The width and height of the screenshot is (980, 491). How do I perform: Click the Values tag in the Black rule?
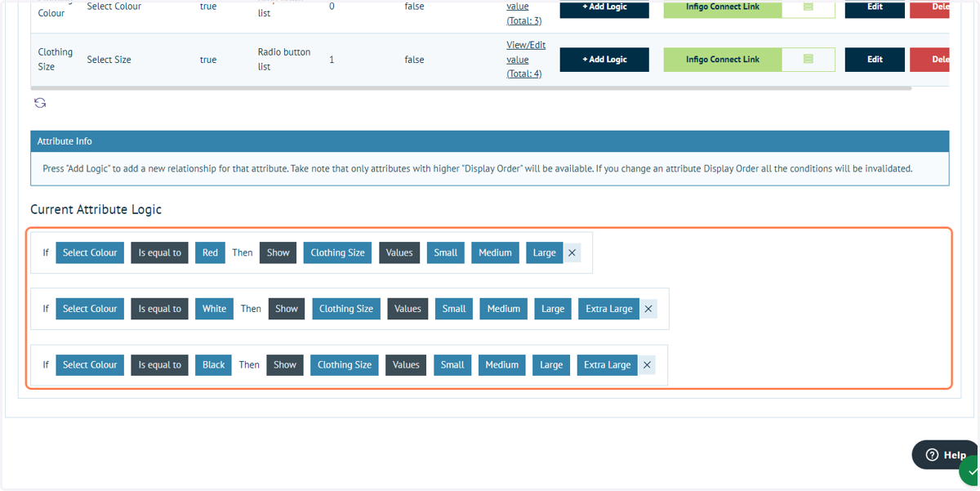tap(406, 365)
